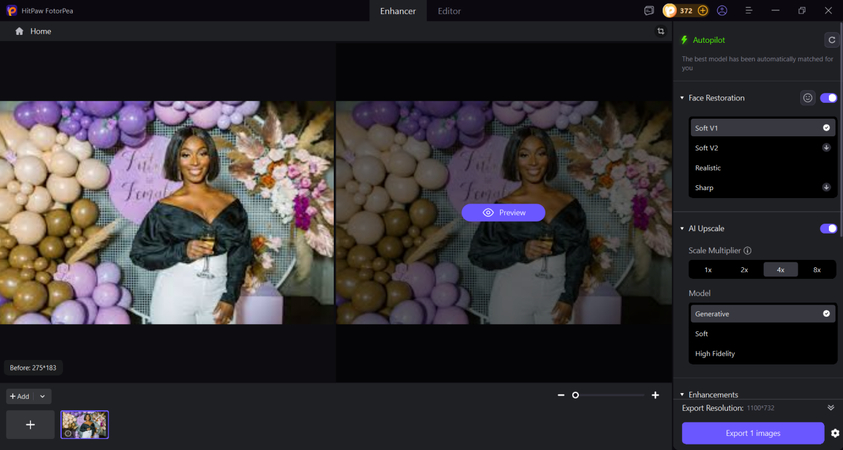Open the hamburger main menu
The width and height of the screenshot is (843, 450).
[748, 11]
